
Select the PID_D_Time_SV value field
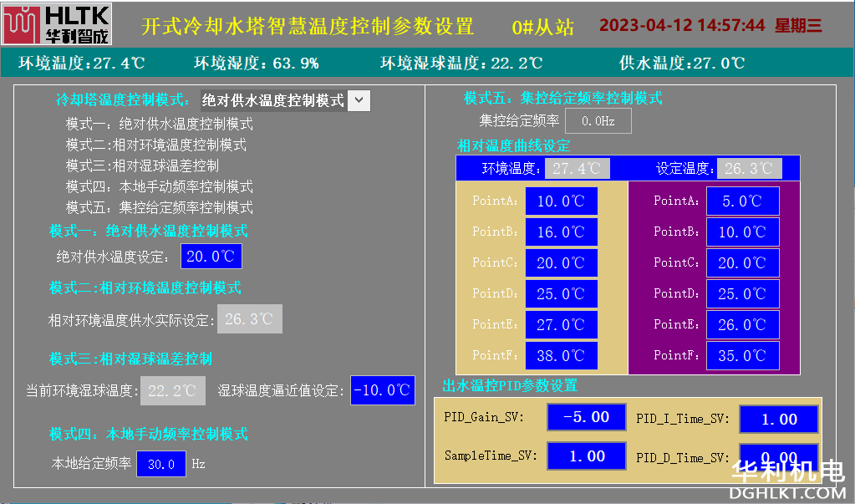pyautogui.click(x=779, y=458)
